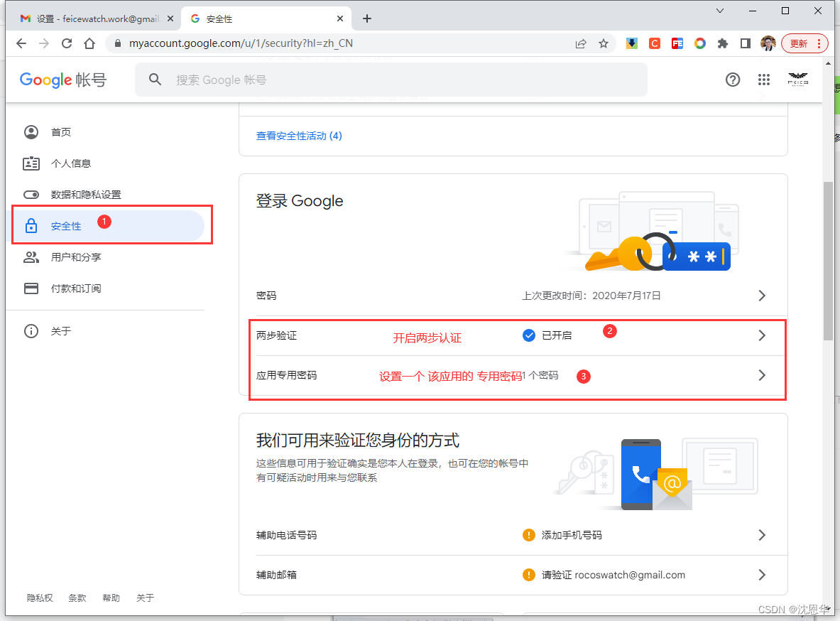Expand the 两步验证 row chevron
This screenshot has width=840, height=621.
click(x=762, y=335)
